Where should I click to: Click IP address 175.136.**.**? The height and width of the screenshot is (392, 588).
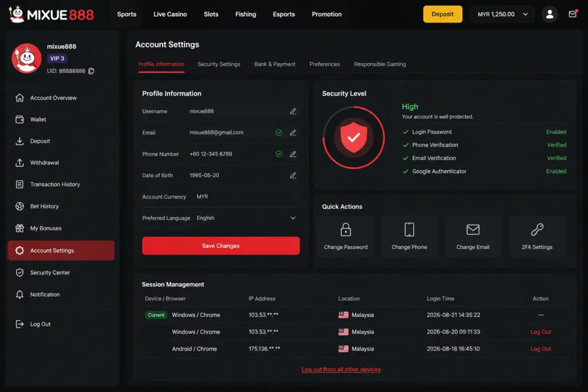point(264,349)
